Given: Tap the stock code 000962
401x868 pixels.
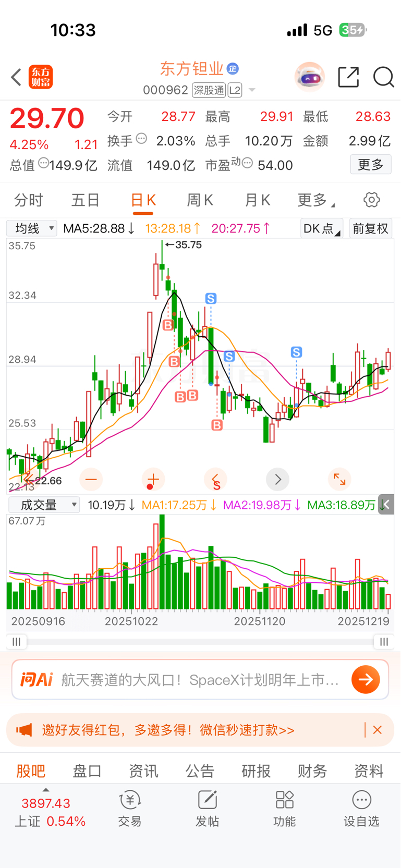Looking at the screenshot, I should tap(165, 90).
